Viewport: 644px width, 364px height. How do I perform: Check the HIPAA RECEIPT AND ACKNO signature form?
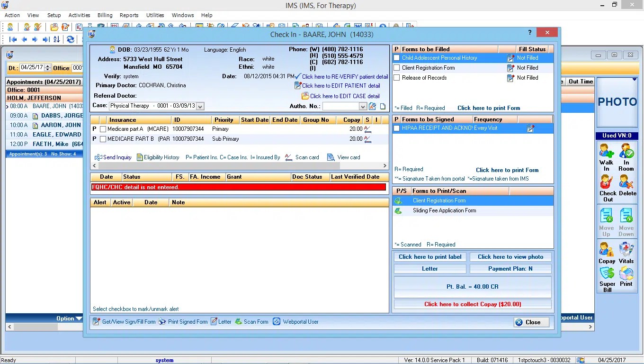(x=396, y=128)
